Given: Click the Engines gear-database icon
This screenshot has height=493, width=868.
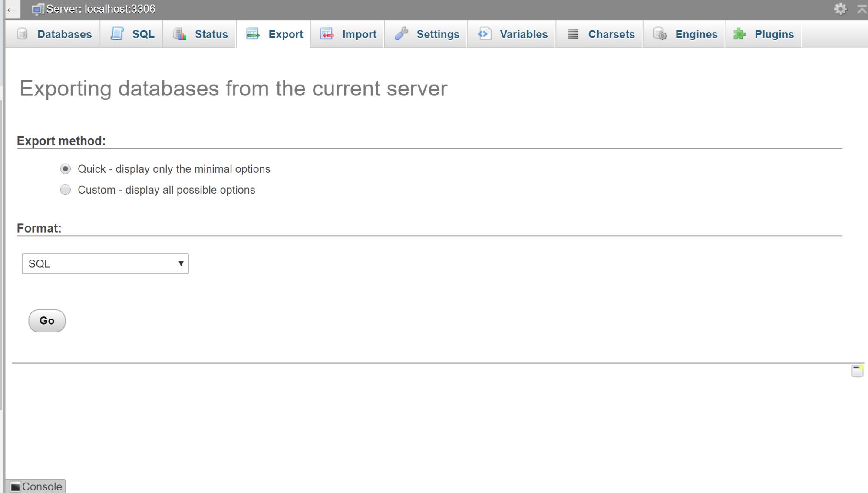Looking at the screenshot, I should 660,34.
